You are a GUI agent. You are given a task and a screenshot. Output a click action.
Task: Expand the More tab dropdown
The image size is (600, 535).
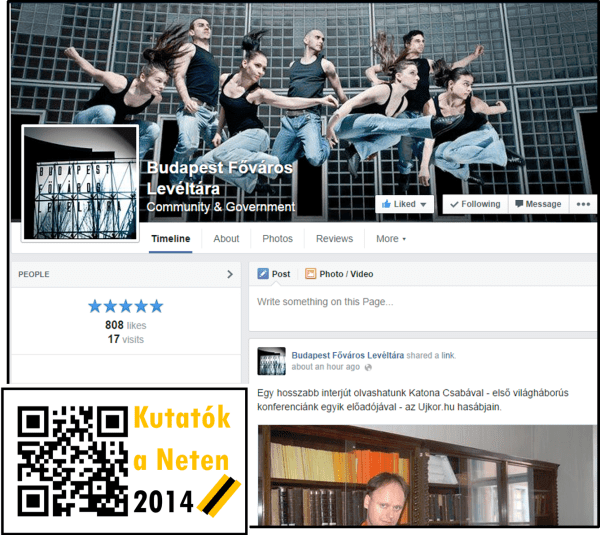(x=390, y=239)
